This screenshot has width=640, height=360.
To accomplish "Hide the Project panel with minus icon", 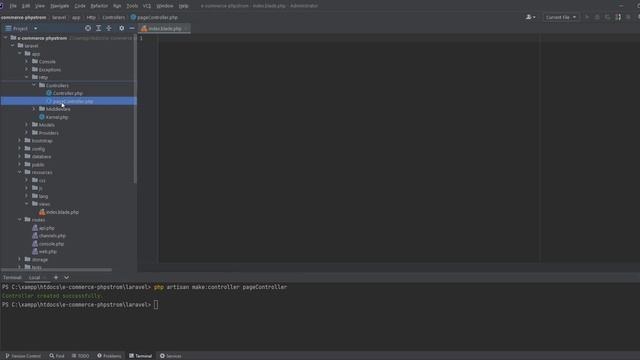I will [x=132, y=28].
